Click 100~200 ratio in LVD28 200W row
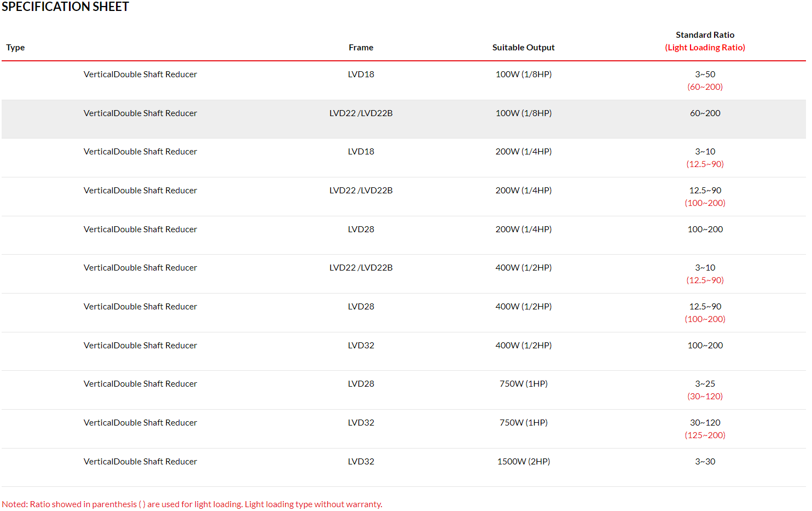Screen dimensions: 812x511 (705, 229)
